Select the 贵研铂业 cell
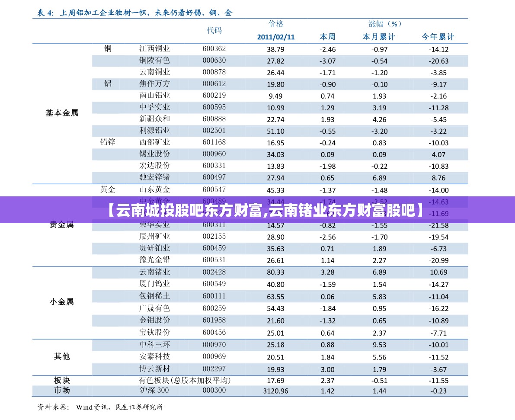The width and height of the screenshot is (515, 420). [154, 248]
